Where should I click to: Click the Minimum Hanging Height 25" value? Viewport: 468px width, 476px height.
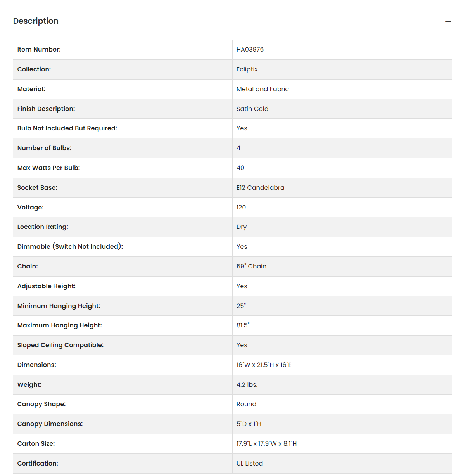(241, 306)
